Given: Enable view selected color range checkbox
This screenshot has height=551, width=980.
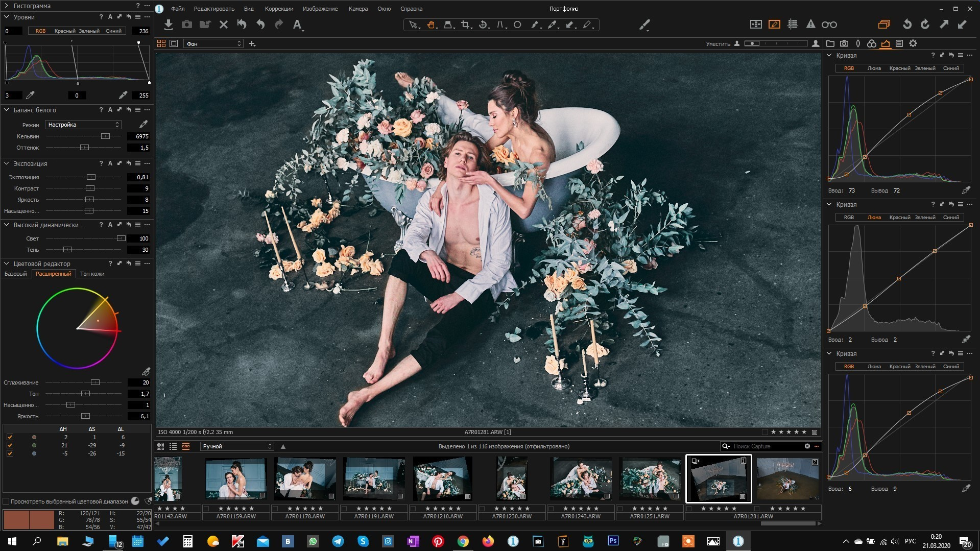Looking at the screenshot, I should [x=6, y=501].
